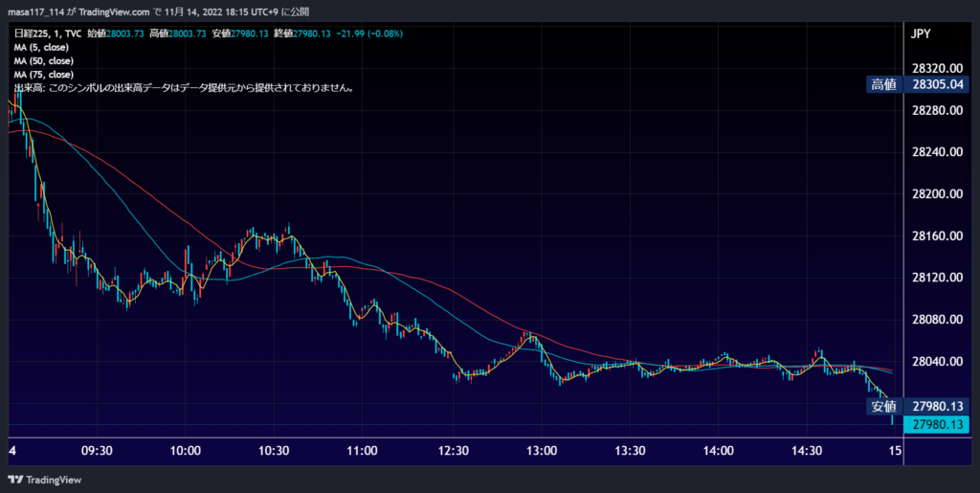Click the 14:30 time axis label

point(807,451)
